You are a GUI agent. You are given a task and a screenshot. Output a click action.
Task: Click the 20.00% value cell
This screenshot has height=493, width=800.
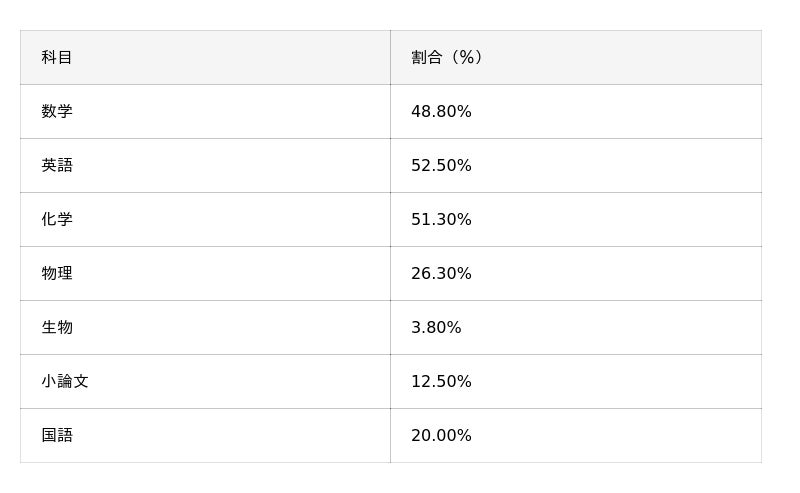pos(441,436)
